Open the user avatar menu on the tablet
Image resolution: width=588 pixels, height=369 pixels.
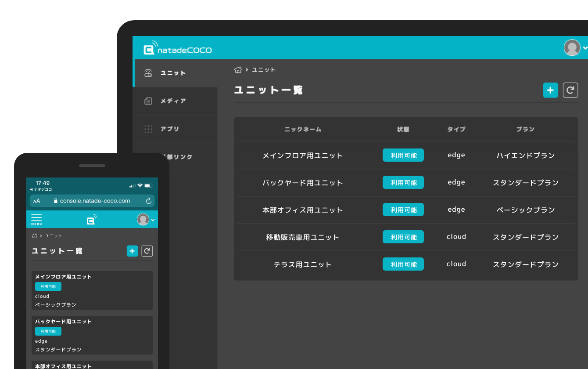point(572,47)
